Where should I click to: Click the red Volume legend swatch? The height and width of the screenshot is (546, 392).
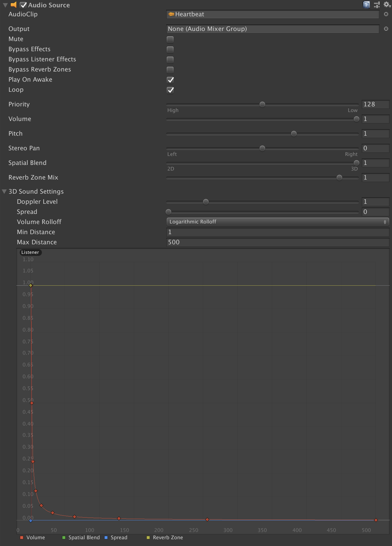click(x=22, y=538)
